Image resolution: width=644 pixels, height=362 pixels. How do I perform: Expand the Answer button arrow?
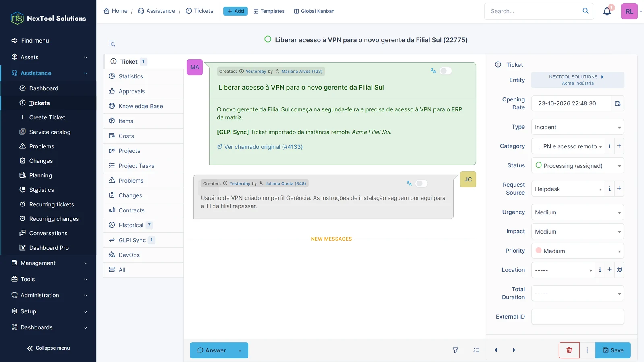click(x=240, y=350)
